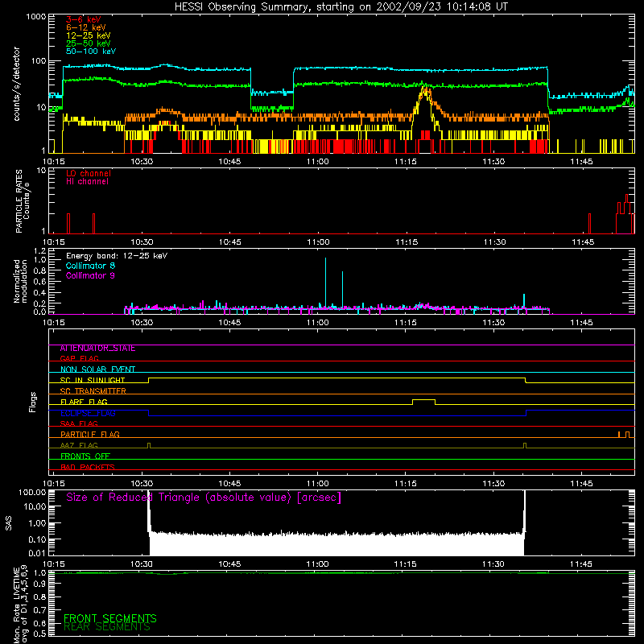The width and height of the screenshot is (644, 644).
Task: Click the Mon. Rate LIVETIME axis label
Action: click(x=20, y=605)
